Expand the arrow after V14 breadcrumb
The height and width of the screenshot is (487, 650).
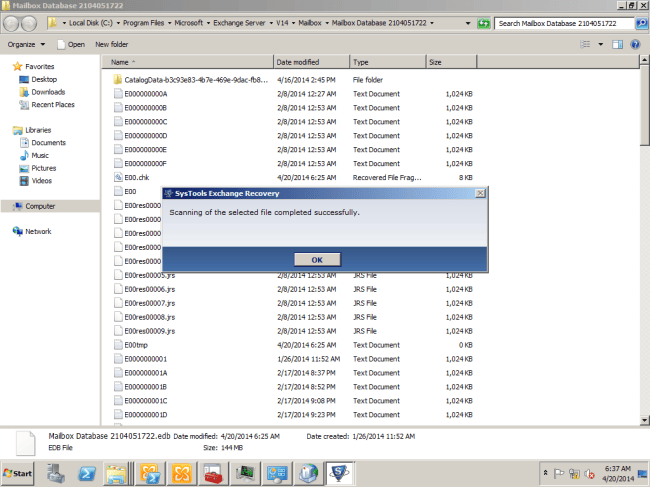293,23
